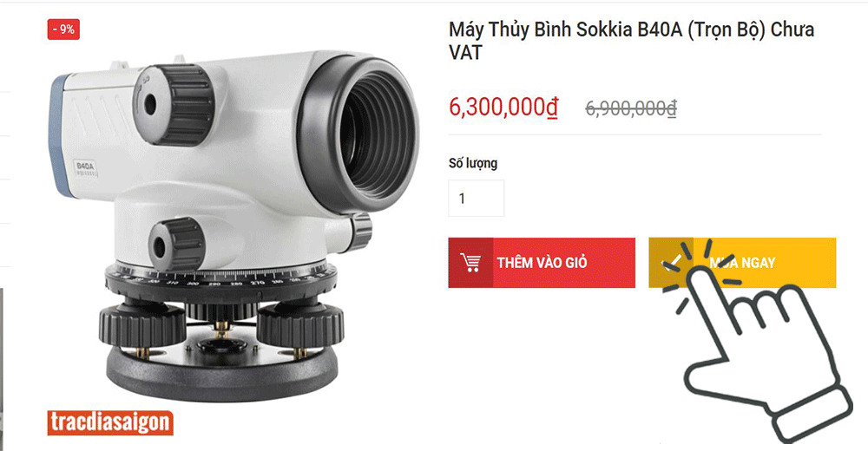Click the left leveling foot screw
Screen dimensions: 868x451
tap(142, 326)
